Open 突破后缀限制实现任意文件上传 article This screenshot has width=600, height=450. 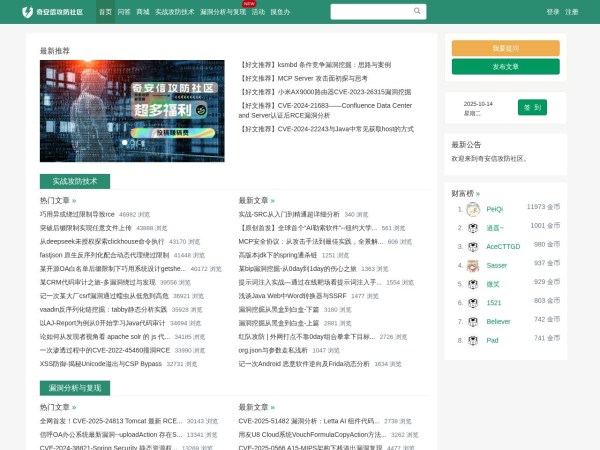click(86, 228)
